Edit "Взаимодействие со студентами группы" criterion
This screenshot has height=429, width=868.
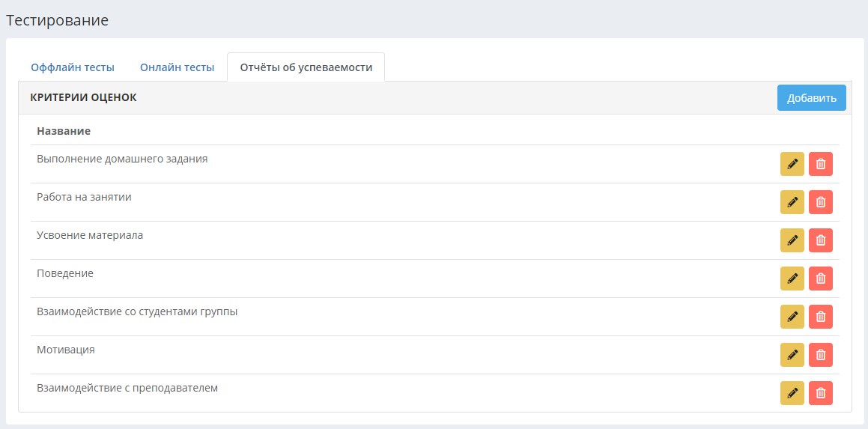[x=792, y=317]
